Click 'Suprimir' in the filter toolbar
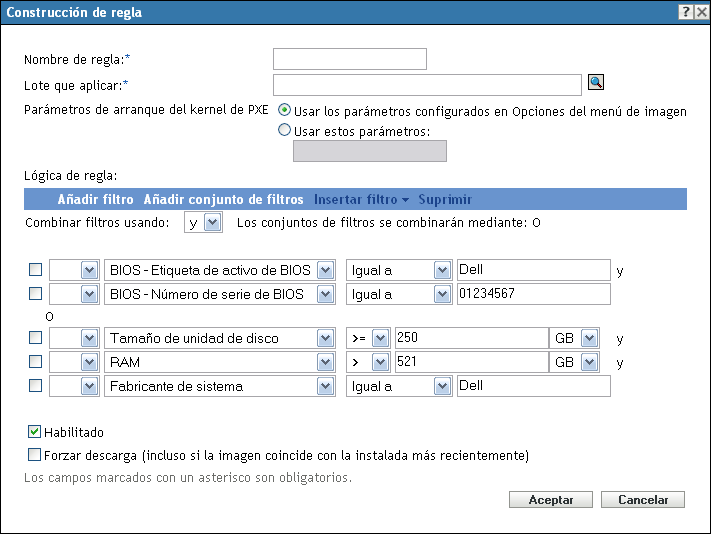 (445, 199)
